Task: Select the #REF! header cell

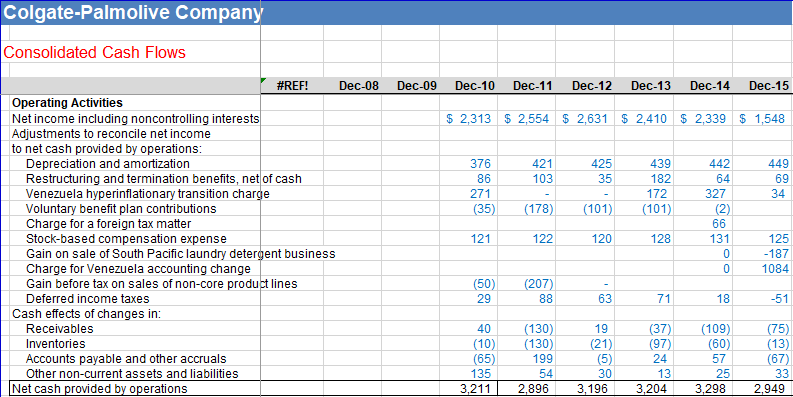Action: tap(292, 85)
